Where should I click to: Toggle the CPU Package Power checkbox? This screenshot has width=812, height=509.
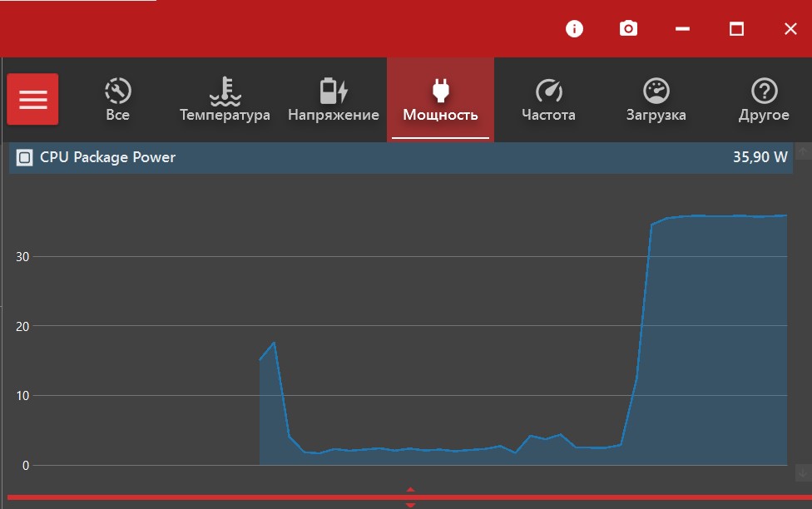(24, 157)
